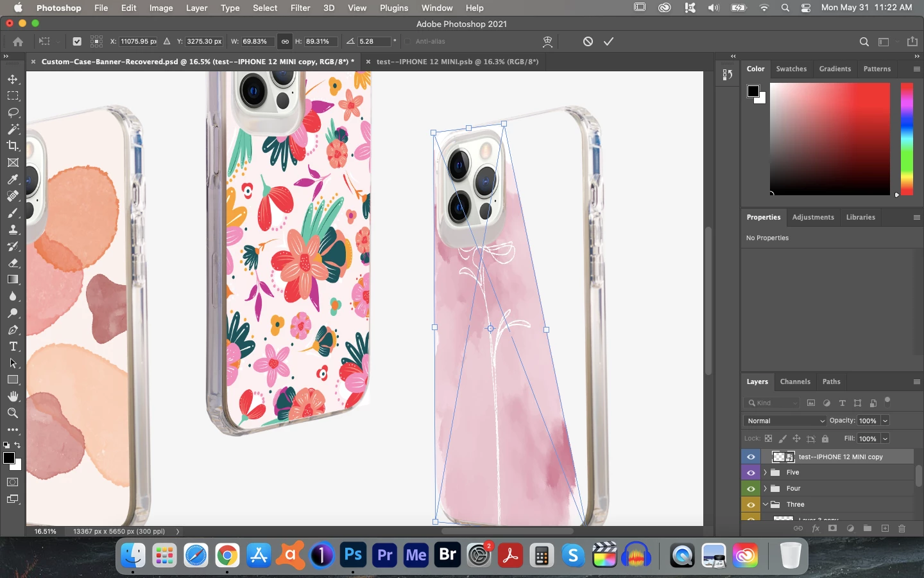924x578 pixels.
Task: Toggle lock position in Layers panel
Action: (x=796, y=439)
